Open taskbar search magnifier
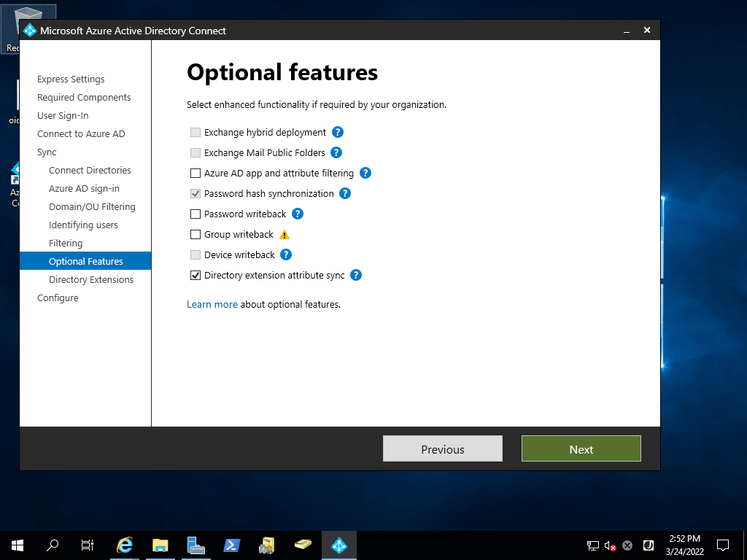This screenshot has height=560, width=747. [53, 545]
